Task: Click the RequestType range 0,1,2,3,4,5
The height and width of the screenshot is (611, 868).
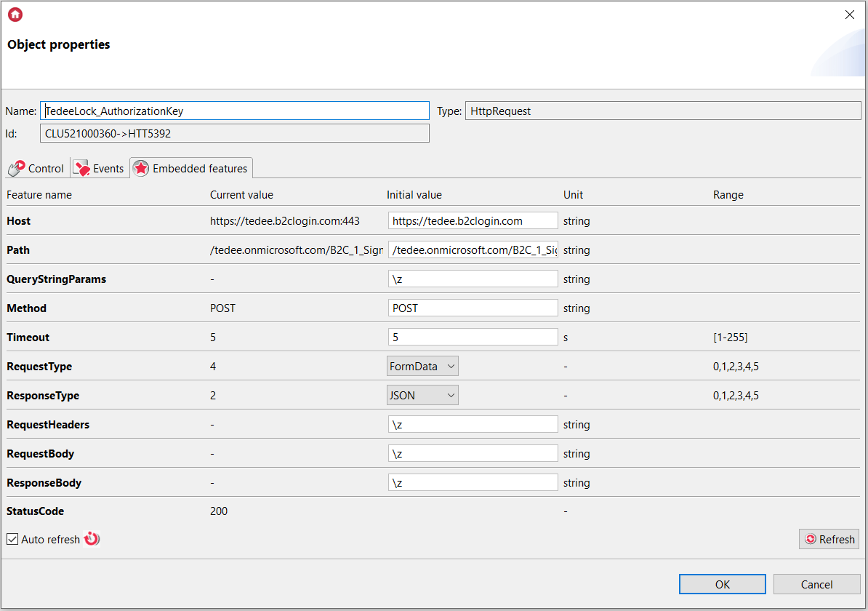Action: click(736, 367)
